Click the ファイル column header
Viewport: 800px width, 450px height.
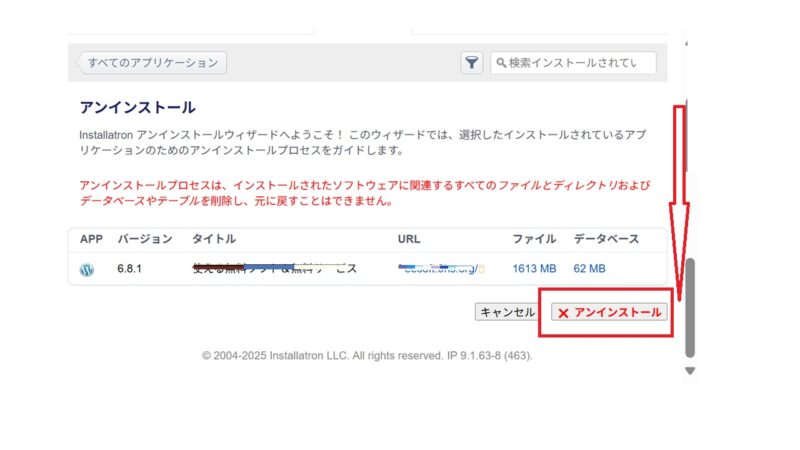click(534, 240)
